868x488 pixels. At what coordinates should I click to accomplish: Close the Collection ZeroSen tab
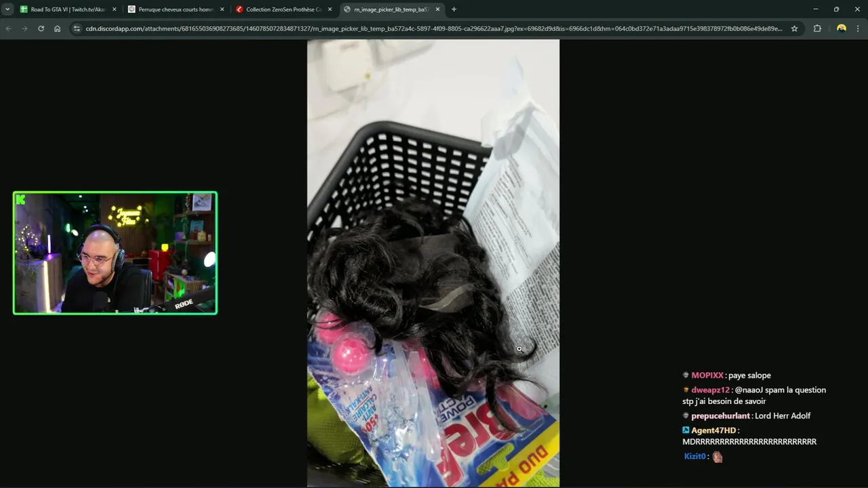coord(330,9)
